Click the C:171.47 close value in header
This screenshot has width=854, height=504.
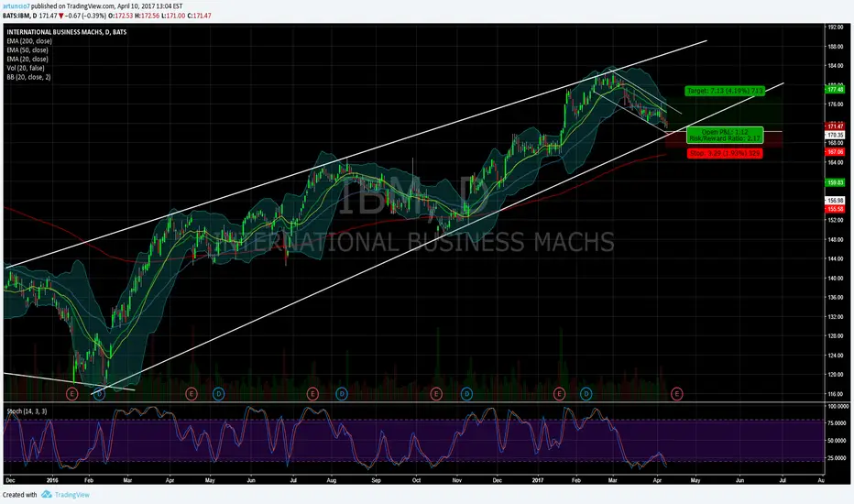point(200,16)
